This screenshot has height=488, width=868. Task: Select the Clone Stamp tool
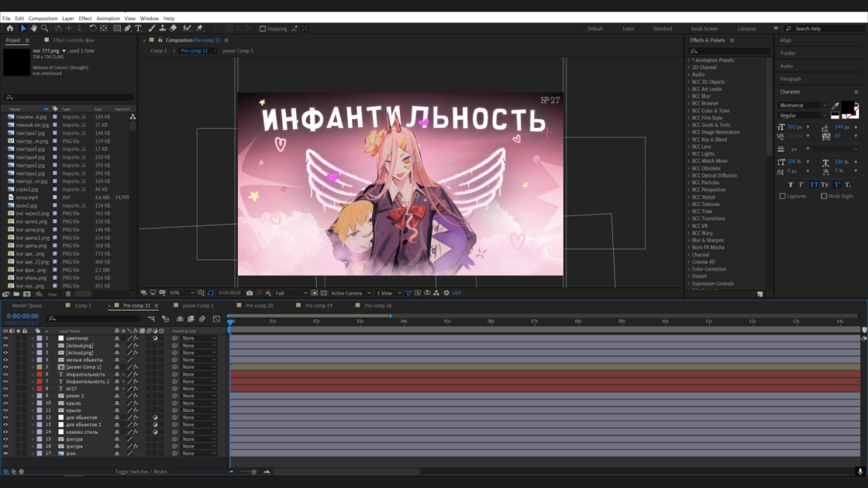162,28
